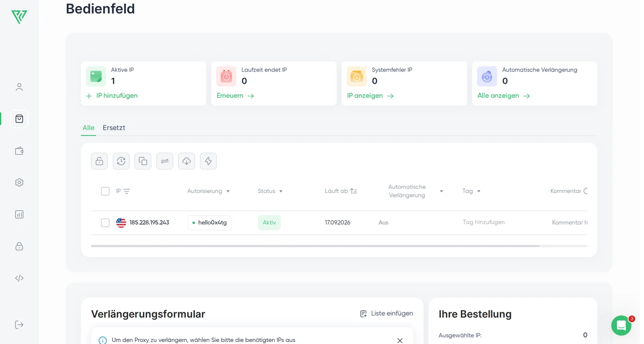Click Liste einfügen button
The width and height of the screenshot is (644, 344).
[386, 313]
